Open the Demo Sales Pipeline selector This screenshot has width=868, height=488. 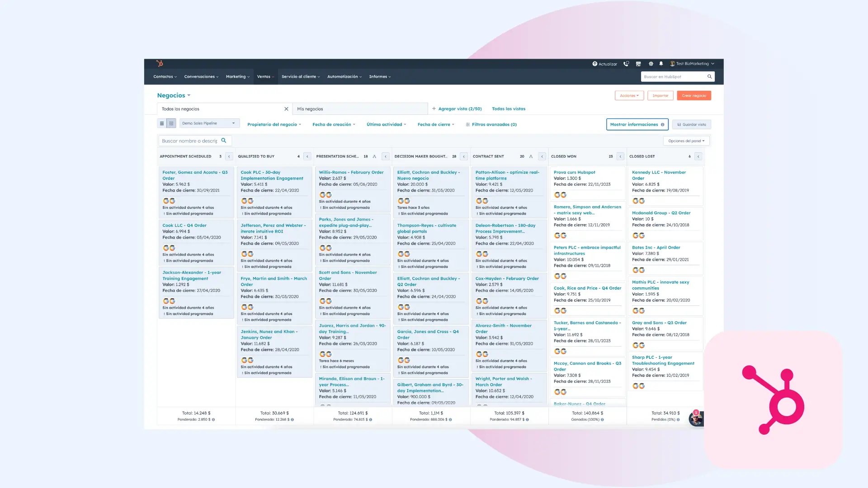tap(209, 123)
